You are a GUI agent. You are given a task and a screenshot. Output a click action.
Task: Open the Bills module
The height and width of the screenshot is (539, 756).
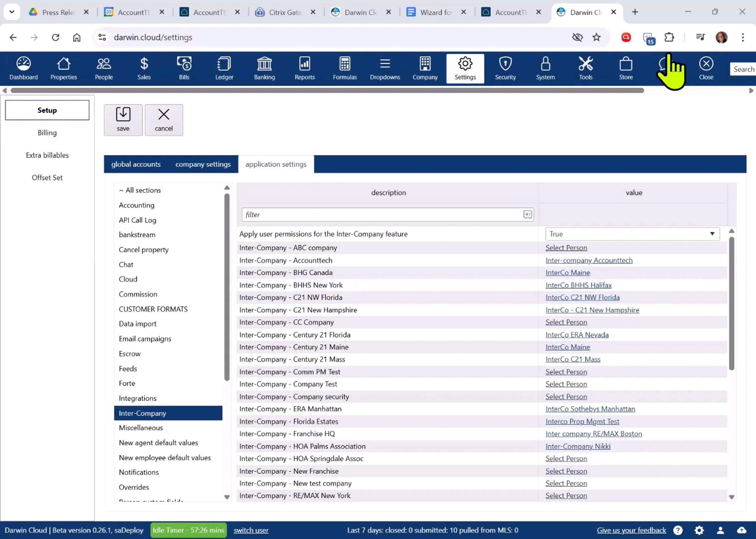[184, 69]
